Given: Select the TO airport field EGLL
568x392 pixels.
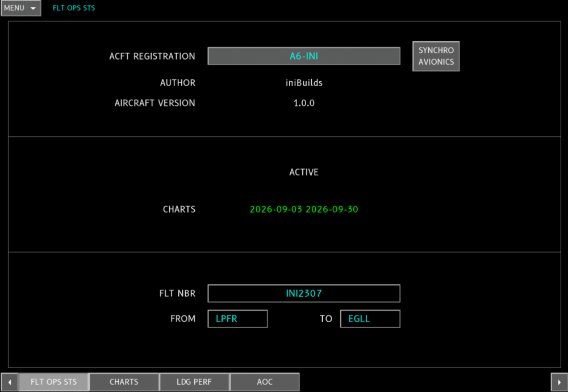Looking at the screenshot, I should pyautogui.click(x=370, y=318).
